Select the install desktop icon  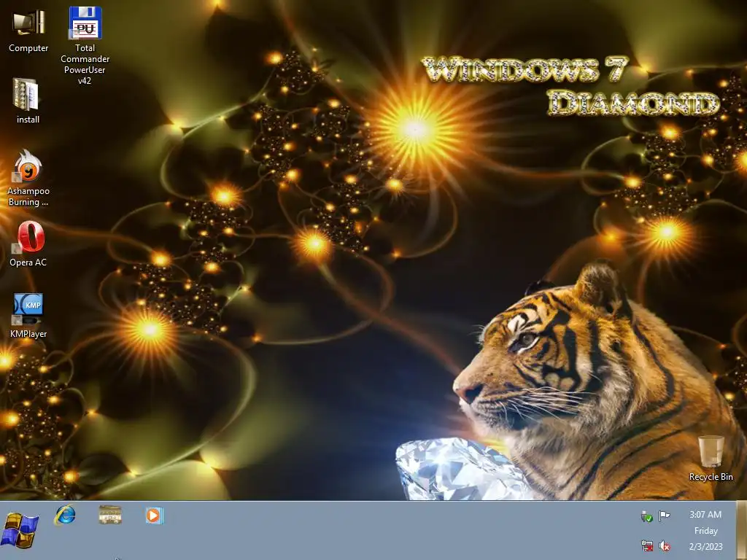point(28,101)
